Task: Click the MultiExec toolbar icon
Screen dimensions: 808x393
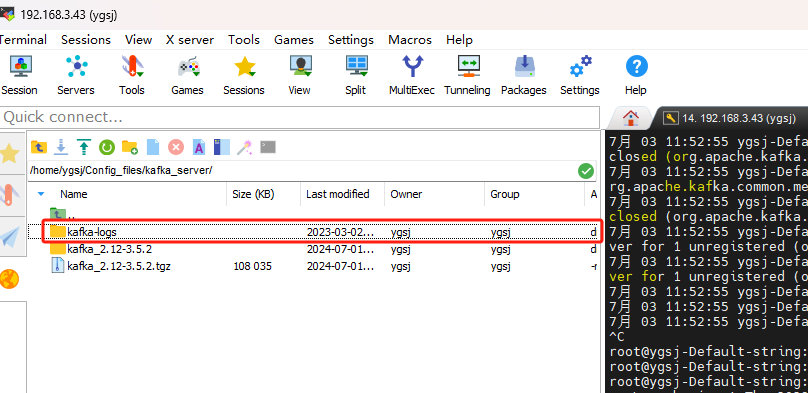Action: point(412,75)
